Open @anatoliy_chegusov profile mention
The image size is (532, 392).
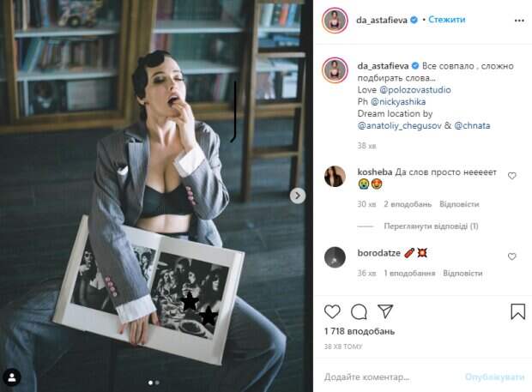pos(399,125)
